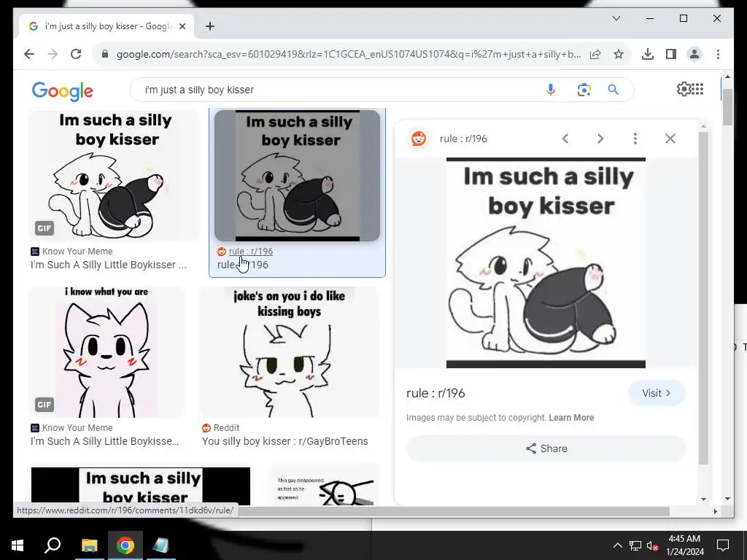Open preview panel more options

click(635, 139)
